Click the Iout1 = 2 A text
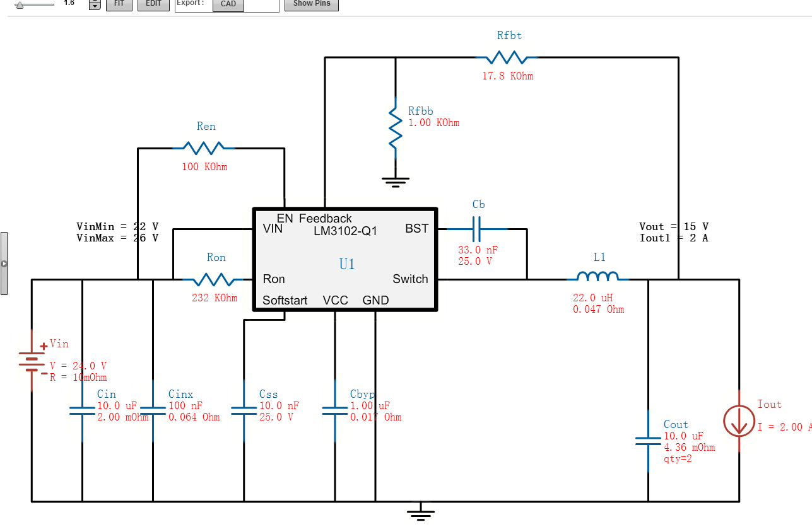Screen dimensions: 812x527 click(x=674, y=238)
